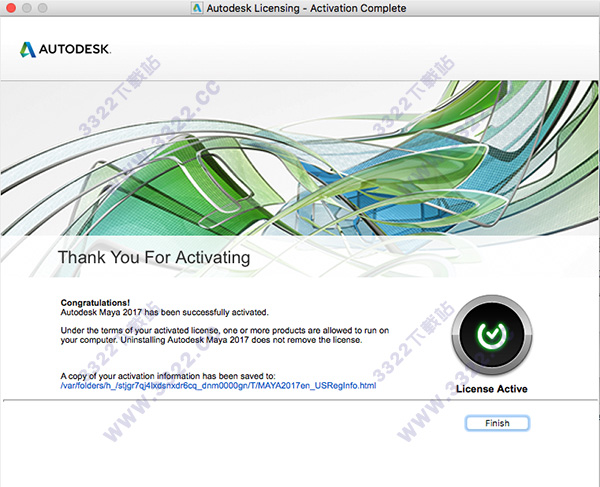Zoom the Autodesk Licensing window
Screen dimensions: 600x487
[x=42, y=8]
